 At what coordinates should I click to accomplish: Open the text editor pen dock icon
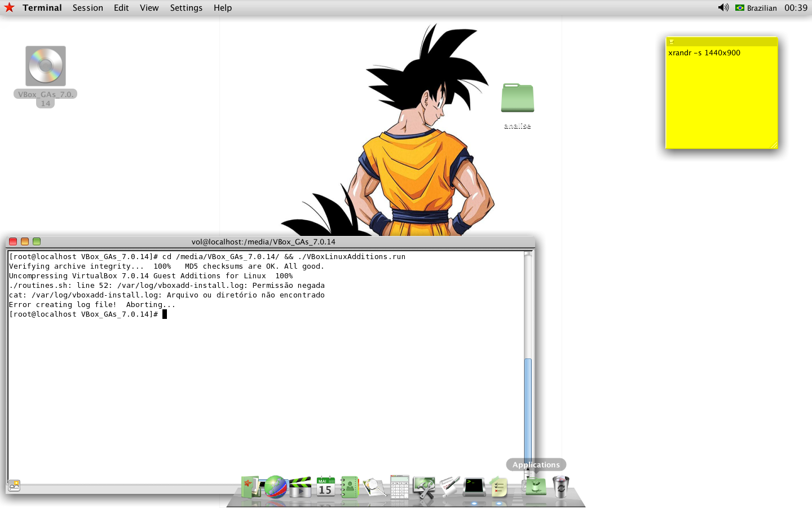(449, 487)
